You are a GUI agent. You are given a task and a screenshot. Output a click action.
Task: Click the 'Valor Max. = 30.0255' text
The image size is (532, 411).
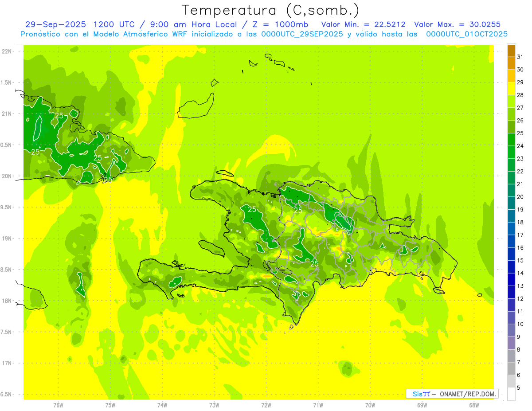457,24
